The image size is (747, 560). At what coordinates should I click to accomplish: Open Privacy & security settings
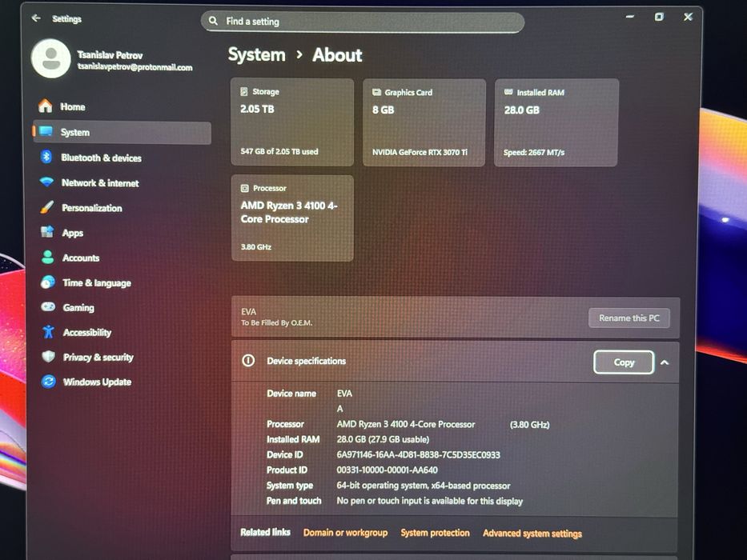click(x=122, y=357)
